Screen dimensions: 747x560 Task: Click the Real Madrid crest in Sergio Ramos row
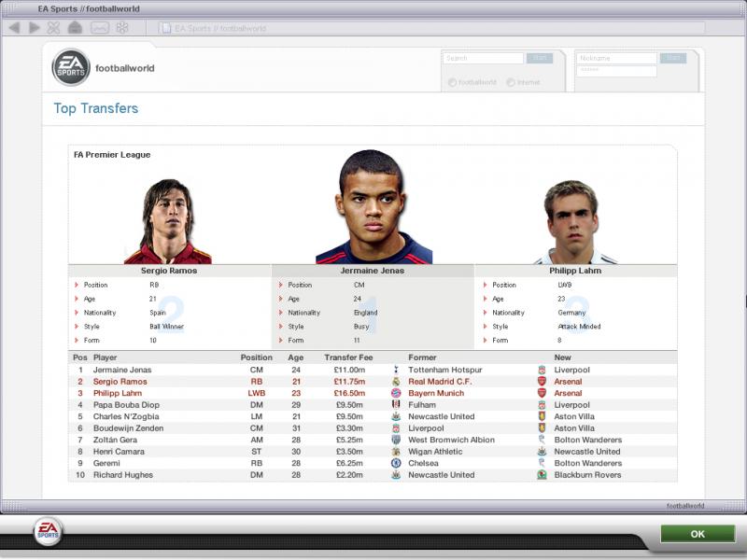tap(396, 382)
